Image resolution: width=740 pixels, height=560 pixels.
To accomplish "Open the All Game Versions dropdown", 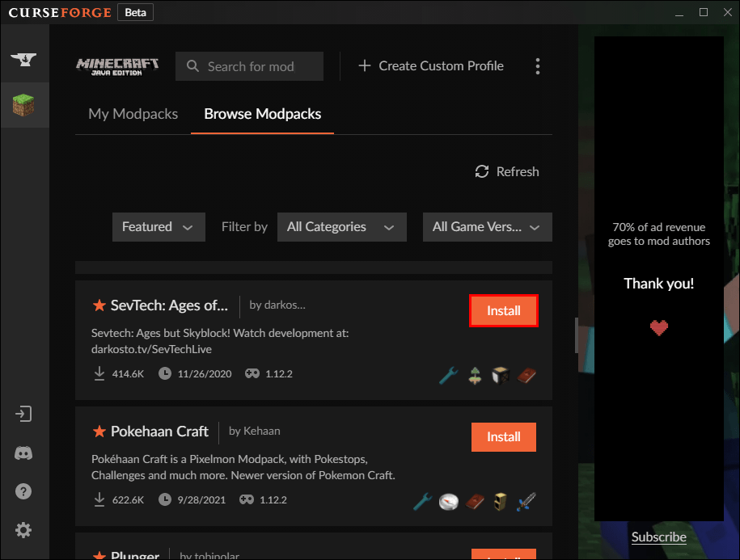I will click(488, 227).
